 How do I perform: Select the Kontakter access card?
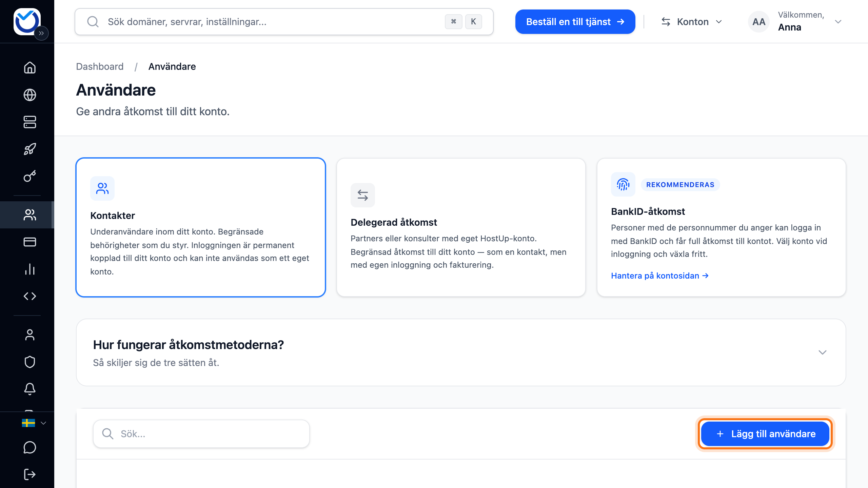201,227
